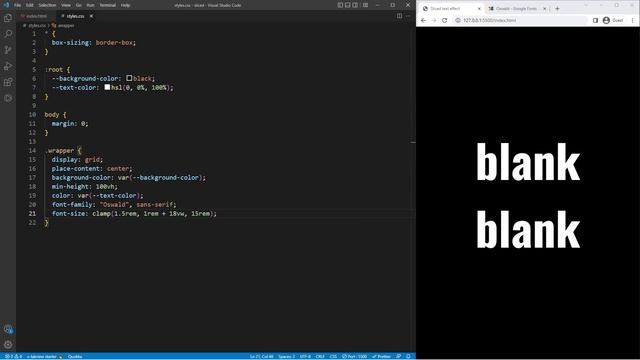Click Chrome's back navigation arrow
The width and height of the screenshot is (640, 360).
(x=423, y=20)
